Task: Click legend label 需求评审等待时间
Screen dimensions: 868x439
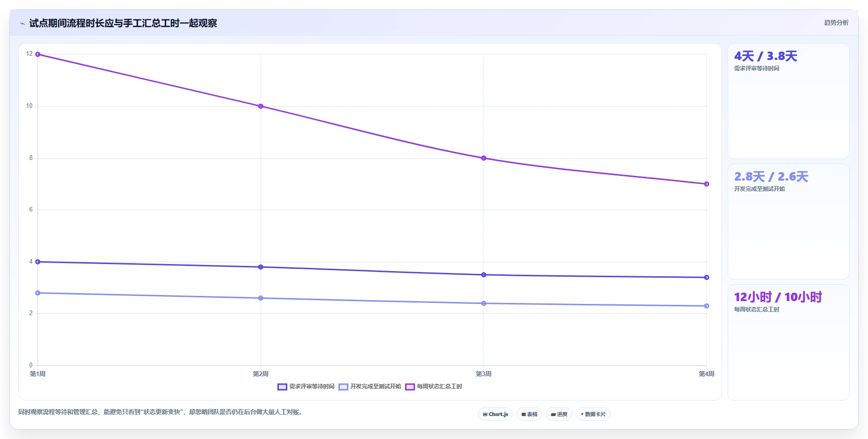Action: point(312,386)
